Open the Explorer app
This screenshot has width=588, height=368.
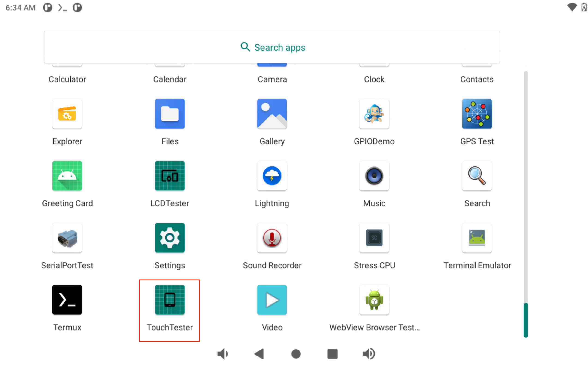(x=67, y=114)
